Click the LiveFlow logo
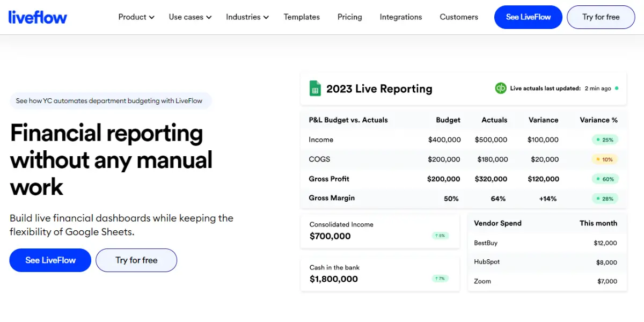This screenshot has width=644, height=322. tap(38, 17)
